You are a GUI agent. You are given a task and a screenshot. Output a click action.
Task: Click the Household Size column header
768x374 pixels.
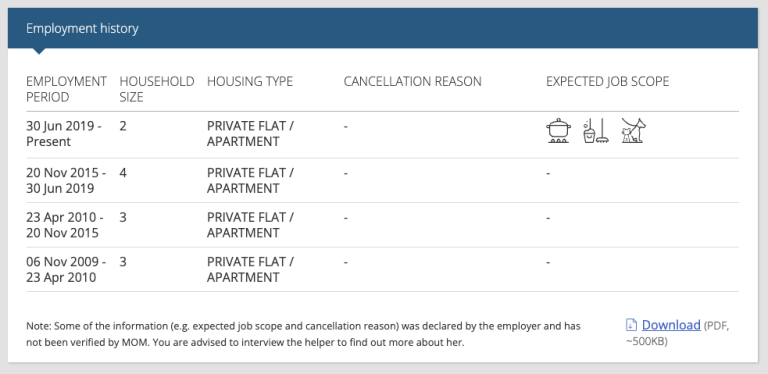tap(157, 89)
